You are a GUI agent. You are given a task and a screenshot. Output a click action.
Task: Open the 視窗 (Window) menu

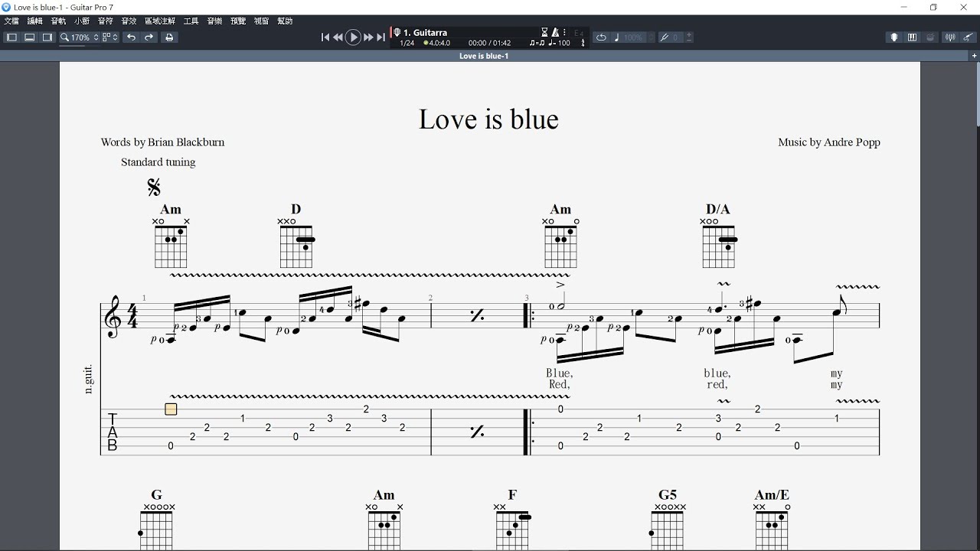tap(261, 21)
